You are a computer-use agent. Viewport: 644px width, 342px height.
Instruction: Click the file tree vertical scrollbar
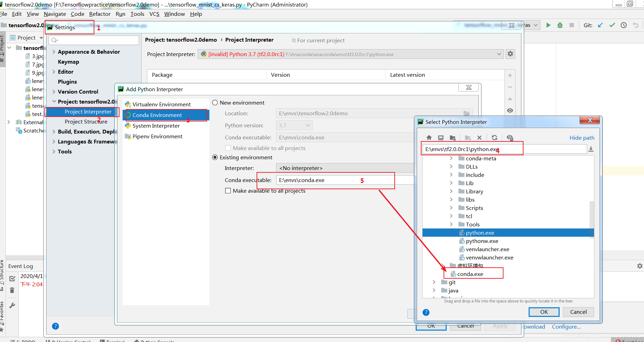pos(592,220)
